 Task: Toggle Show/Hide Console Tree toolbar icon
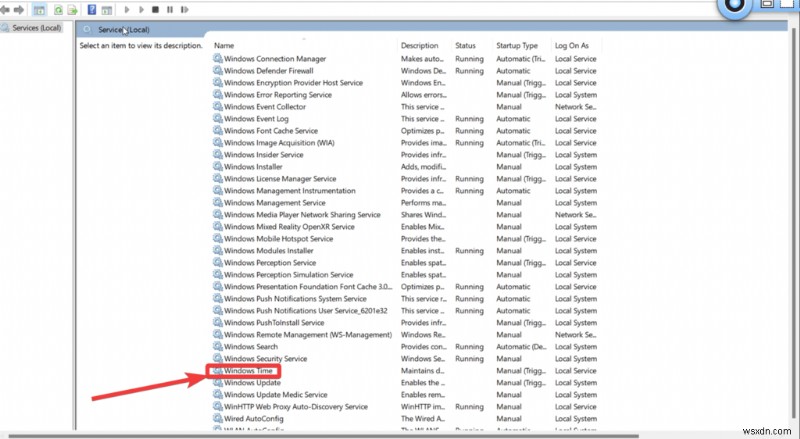pyautogui.click(x=39, y=10)
